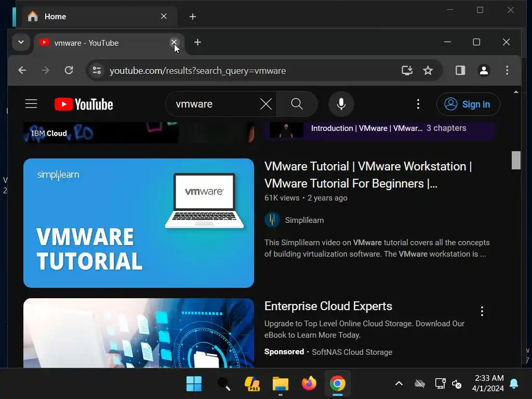Open VMware Tutorial | VMware Workstation video title

[x=368, y=175]
